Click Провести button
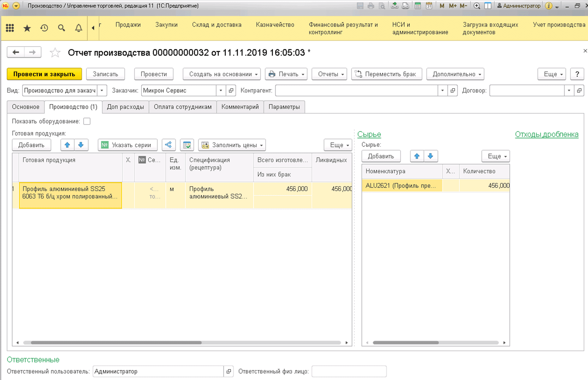588x380 pixels. pos(154,74)
